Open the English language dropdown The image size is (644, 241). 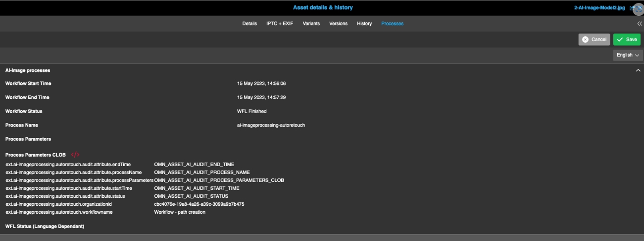(x=627, y=55)
